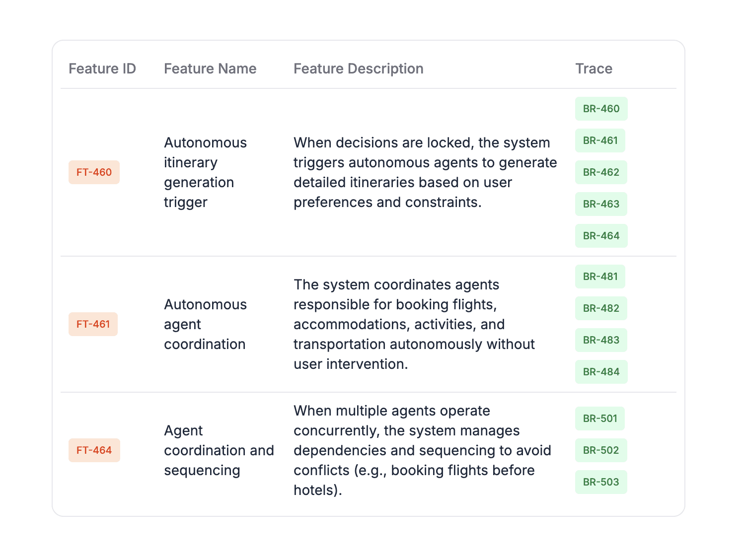The width and height of the screenshot is (744, 560).
Task: Open trace link BR-461
Action: tap(600, 140)
